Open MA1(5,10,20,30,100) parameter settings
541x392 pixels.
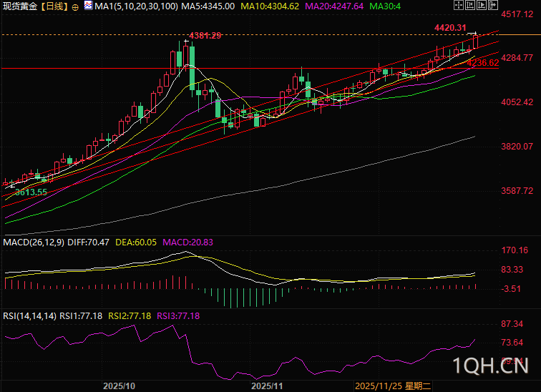pos(137,6)
